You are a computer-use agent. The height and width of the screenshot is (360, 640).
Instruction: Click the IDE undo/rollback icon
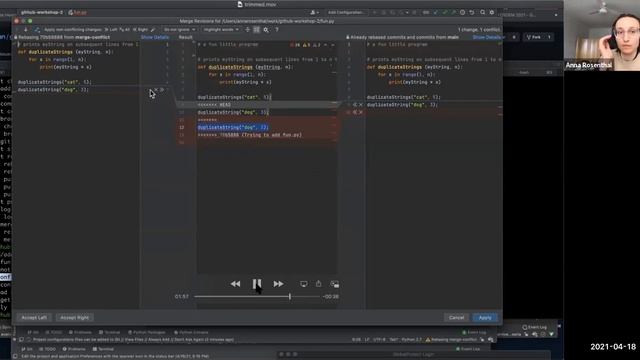coord(472,13)
